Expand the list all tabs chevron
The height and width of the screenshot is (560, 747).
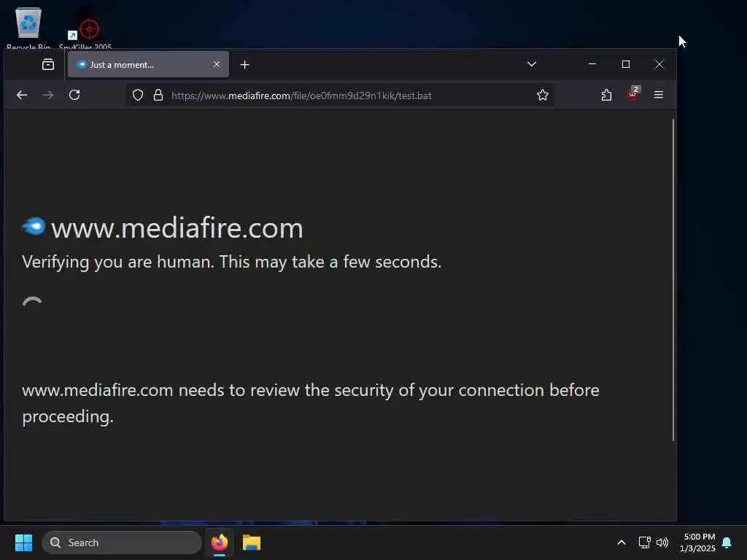(x=532, y=64)
